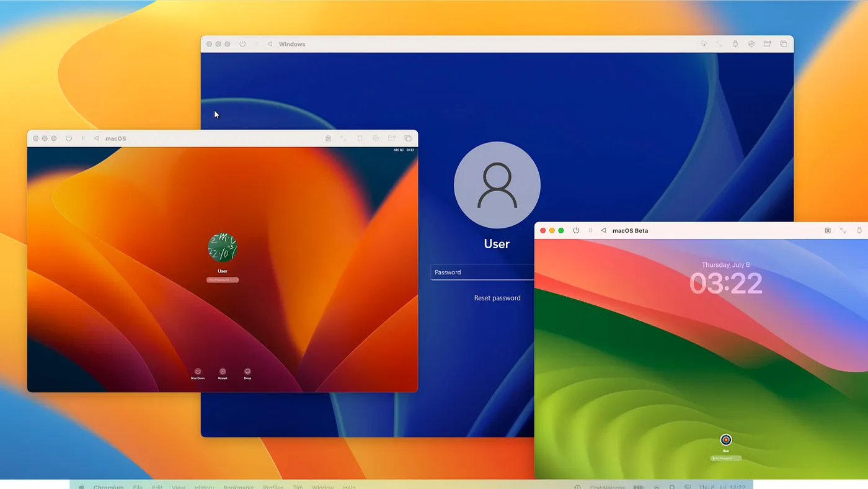The height and width of the screenshot is (489, 868).
Task: Select the Sleep icon on macOS login screen
Action: 247,370
